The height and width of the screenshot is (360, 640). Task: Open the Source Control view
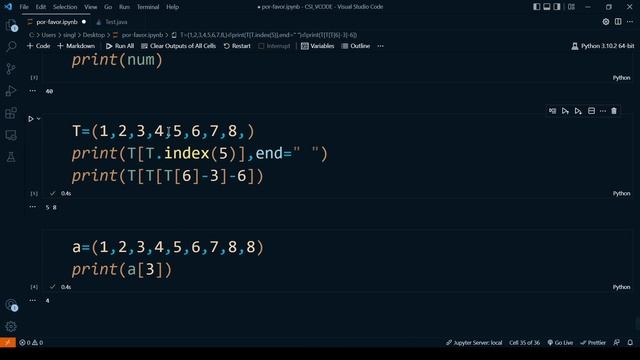coord(11,68)
